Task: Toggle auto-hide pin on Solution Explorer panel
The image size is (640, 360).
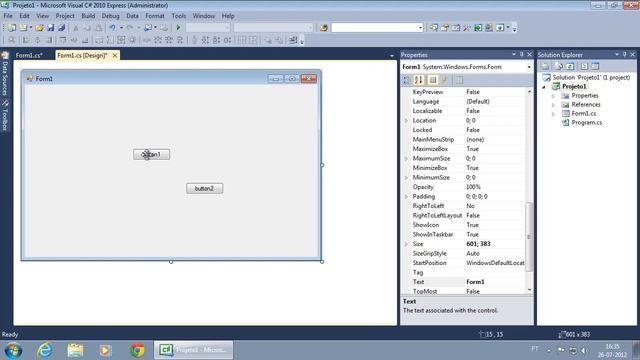Action: 625,55
